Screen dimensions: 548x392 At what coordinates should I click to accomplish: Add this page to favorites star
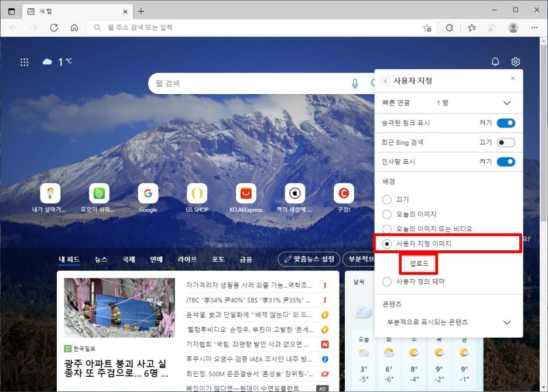click(x=427, y=27)
